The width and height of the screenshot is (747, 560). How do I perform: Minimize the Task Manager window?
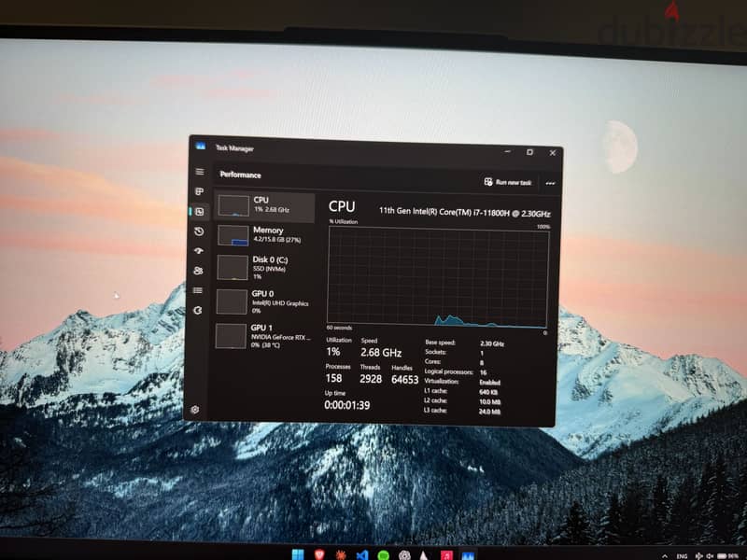click(x=508, y=151)
